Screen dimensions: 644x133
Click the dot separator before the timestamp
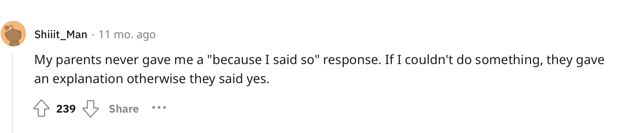tap(93, 35)
